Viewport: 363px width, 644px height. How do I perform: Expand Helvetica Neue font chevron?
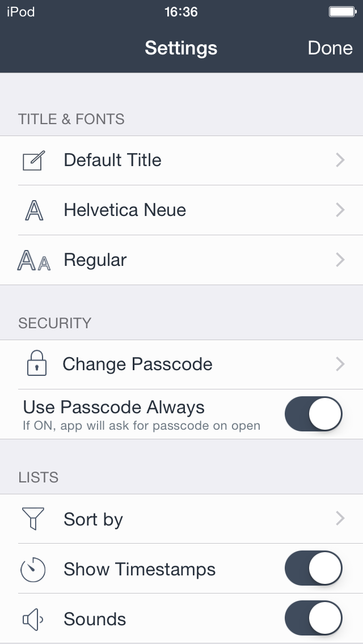point(340,210)
